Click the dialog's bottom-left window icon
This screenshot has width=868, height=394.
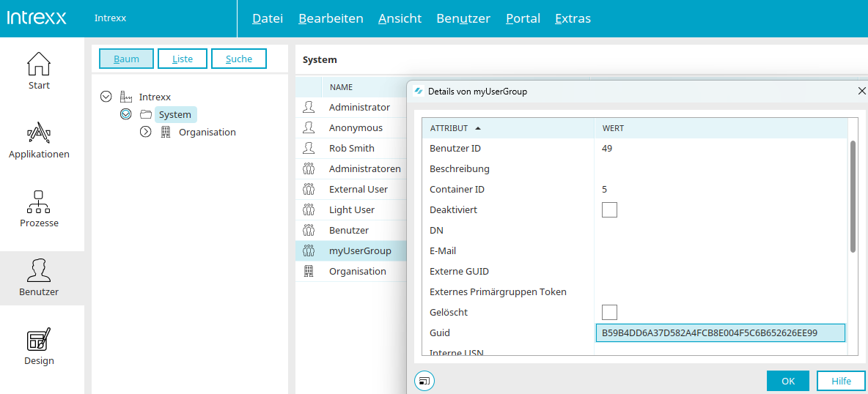424,381
